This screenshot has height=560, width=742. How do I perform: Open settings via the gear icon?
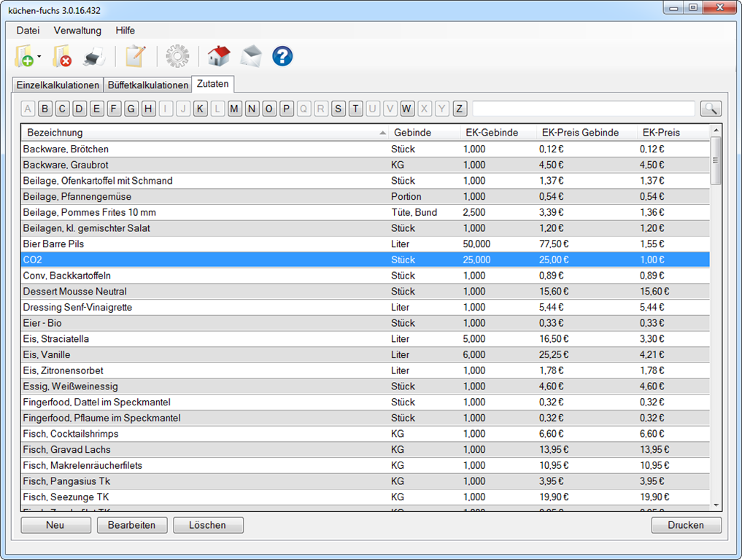point(177,56)
